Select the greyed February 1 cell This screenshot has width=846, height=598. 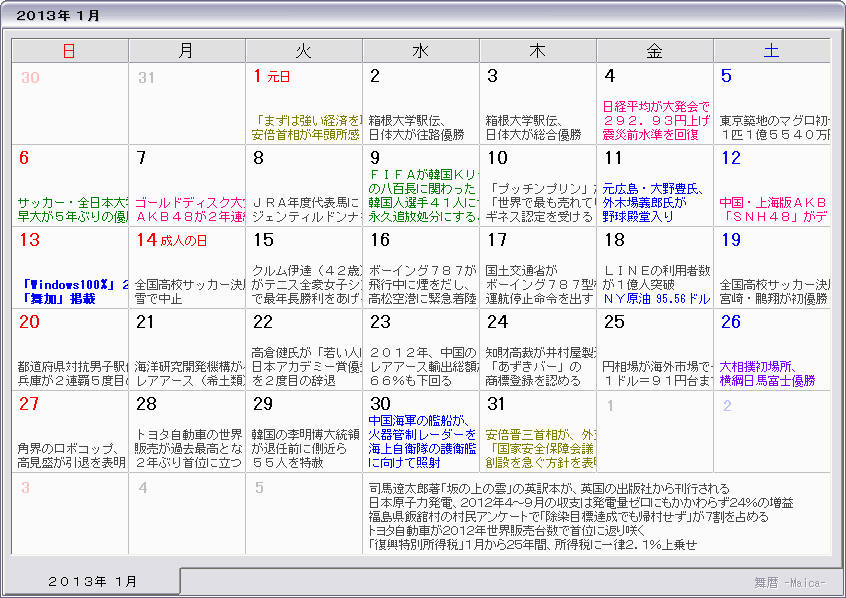655,431
